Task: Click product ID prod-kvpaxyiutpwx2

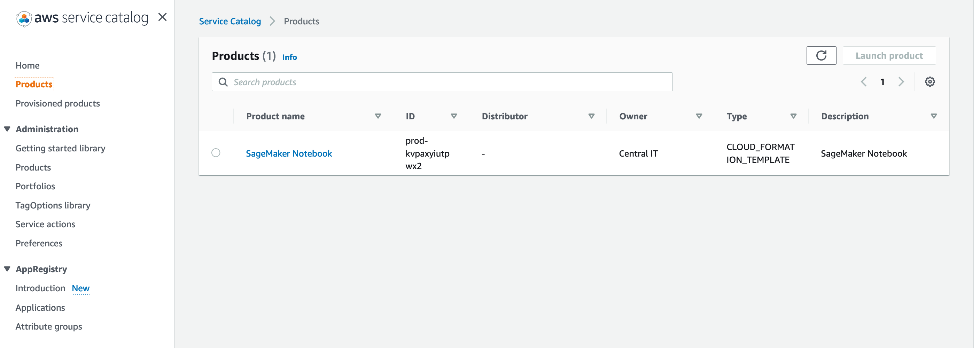Action: [x=428, y=153]
